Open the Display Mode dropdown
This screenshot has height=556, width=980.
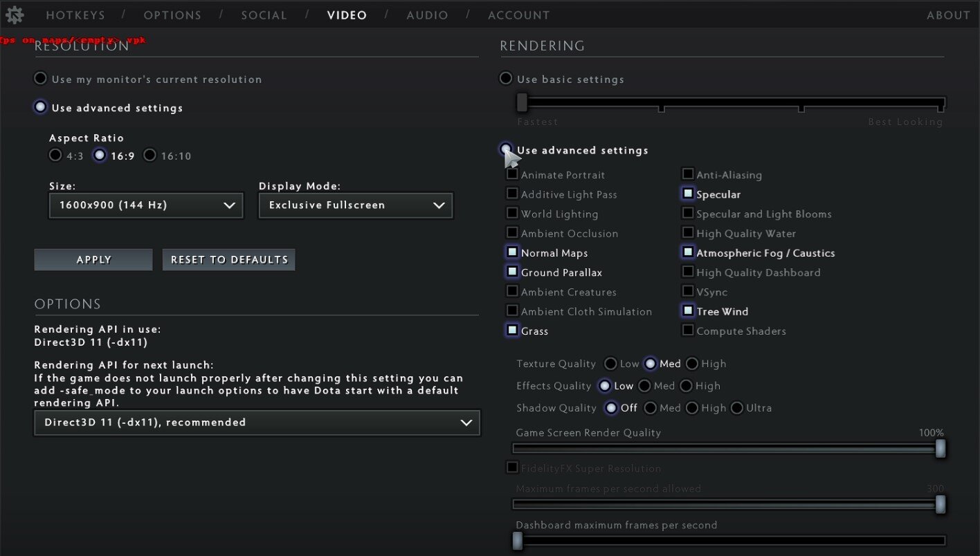(356, 205)
